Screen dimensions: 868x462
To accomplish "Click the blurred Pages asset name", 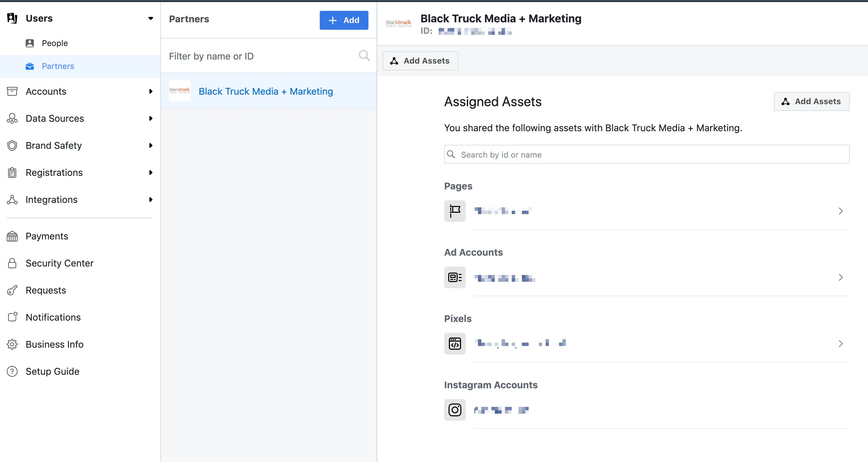I will coord(503,211).
